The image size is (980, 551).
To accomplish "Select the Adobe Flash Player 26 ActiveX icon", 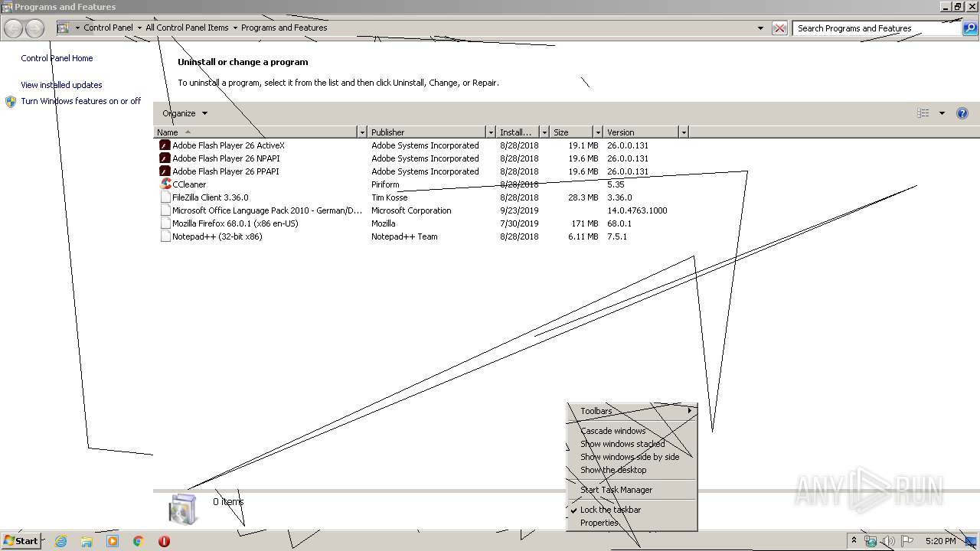I will [165, 145].
